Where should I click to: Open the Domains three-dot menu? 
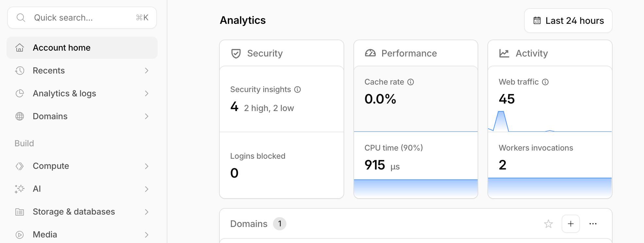pyautogui.click(x=593, y=224)
